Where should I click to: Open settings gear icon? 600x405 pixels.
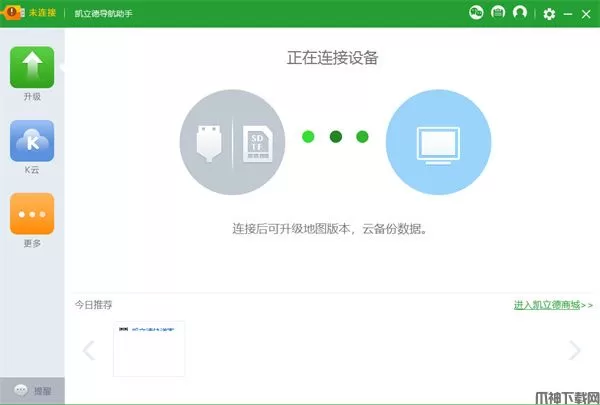click(549, 14)
